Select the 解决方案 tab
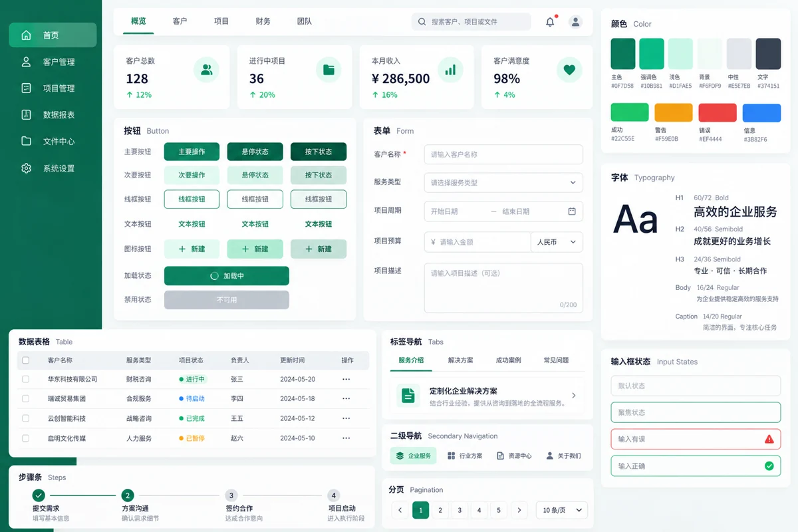 point(461,360)
